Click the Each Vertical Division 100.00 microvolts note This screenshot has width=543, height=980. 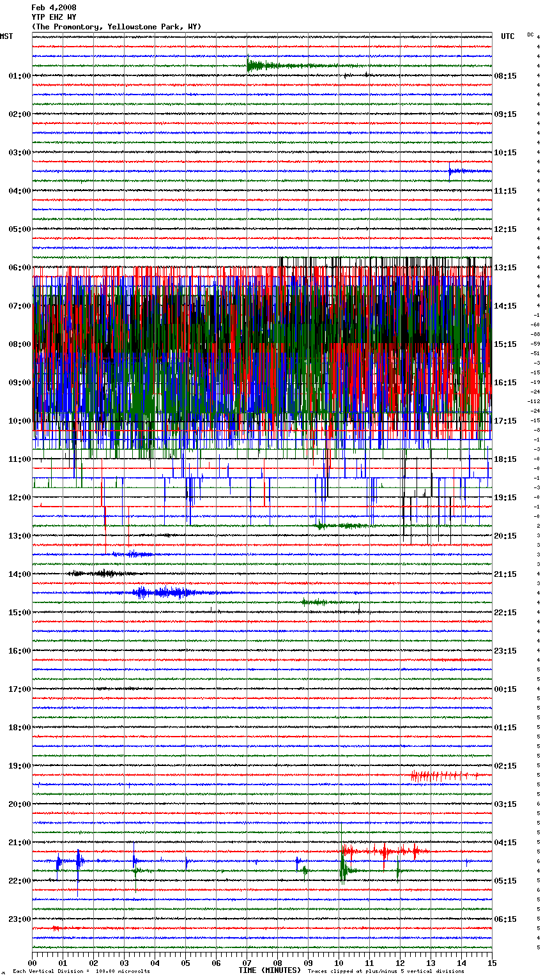pos(81,972)
